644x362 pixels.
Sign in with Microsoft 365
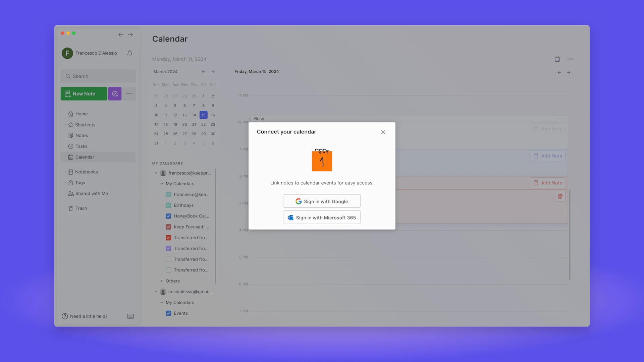pyautogui.click(x=322, y=218)
